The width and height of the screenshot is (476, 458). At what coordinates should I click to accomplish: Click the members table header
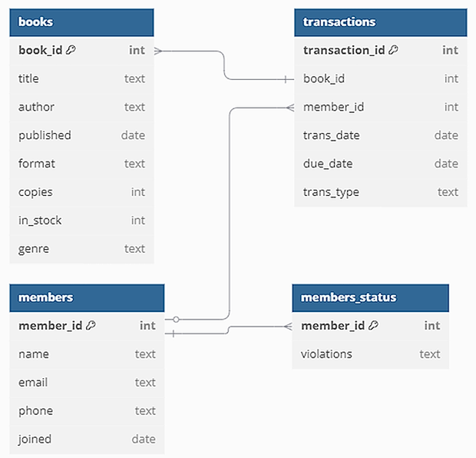[87, 297]
